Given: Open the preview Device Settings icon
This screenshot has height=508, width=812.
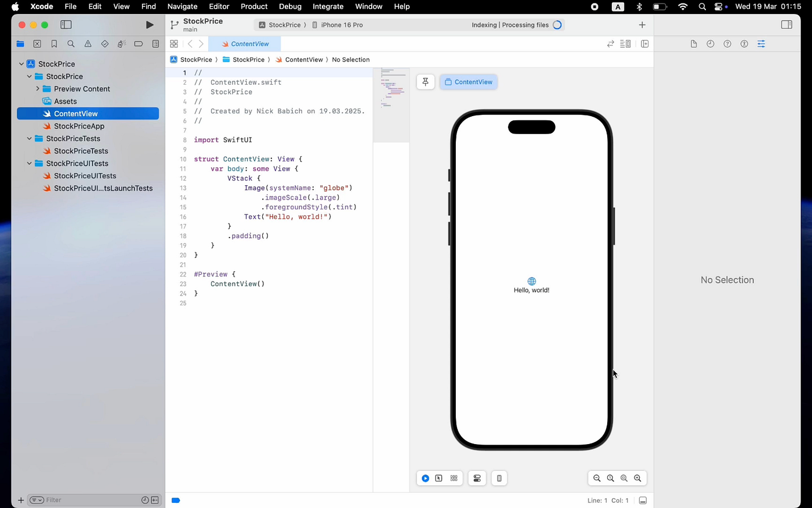Looking at the screenshot, I should [477, 478].
